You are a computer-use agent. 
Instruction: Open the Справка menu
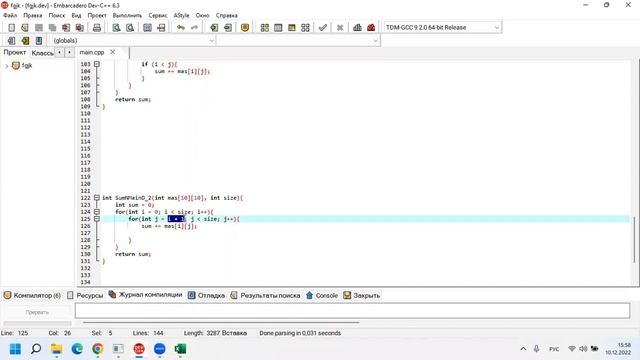click(x=227, y=15)
